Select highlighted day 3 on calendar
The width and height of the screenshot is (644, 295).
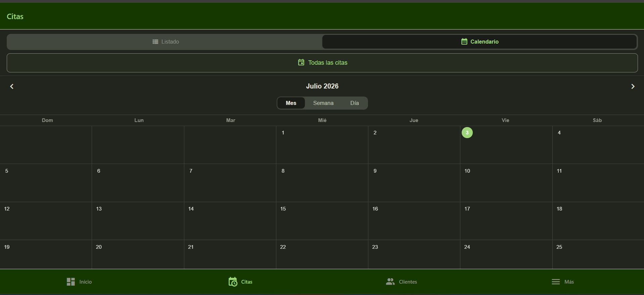click(467, 133)
